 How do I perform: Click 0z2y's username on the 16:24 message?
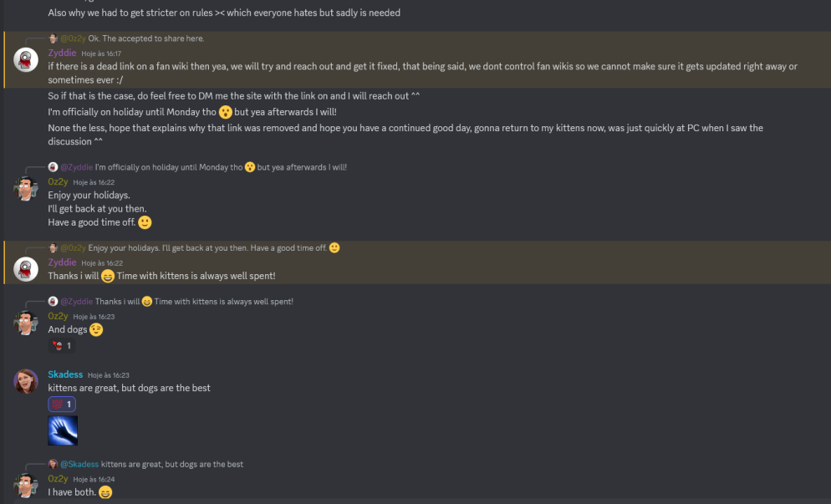click(58, 479)
